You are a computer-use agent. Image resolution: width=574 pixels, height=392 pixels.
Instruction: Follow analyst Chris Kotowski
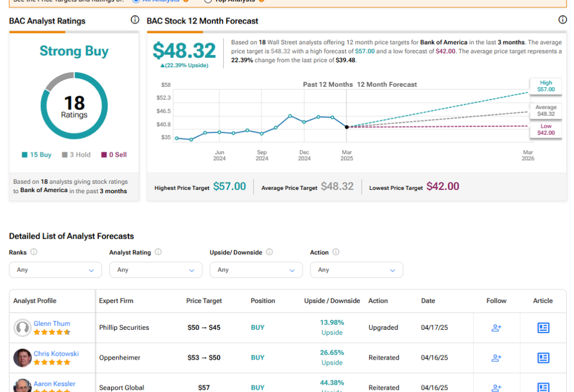[497, 358]
